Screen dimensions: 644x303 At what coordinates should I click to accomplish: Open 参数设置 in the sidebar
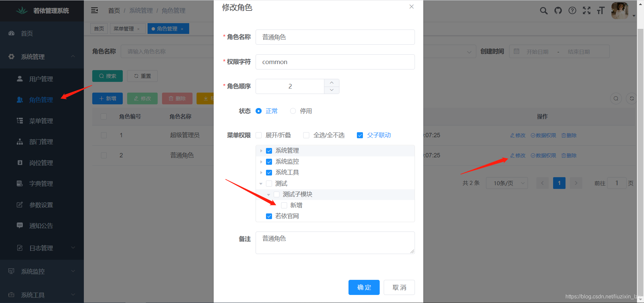[42, 205]
